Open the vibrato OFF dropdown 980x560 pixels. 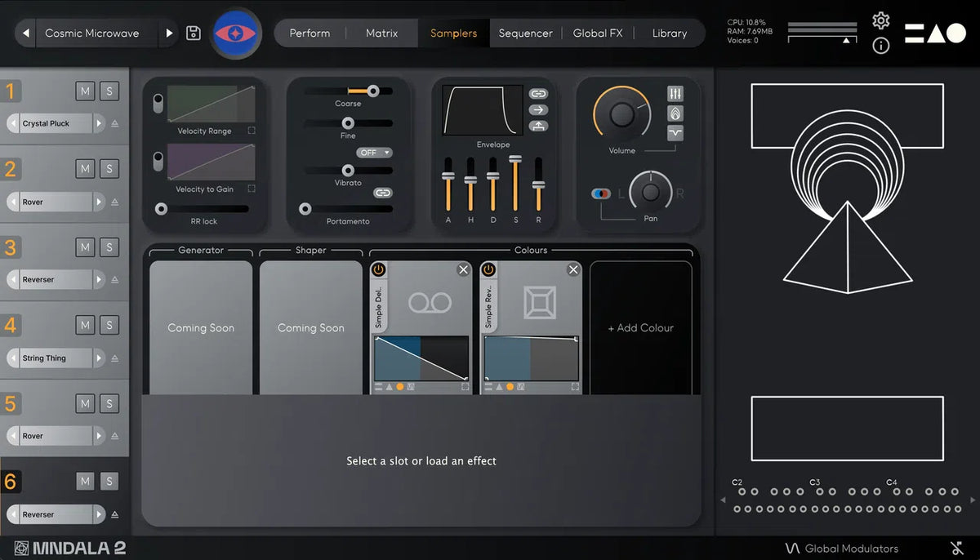tap(374, 153)
